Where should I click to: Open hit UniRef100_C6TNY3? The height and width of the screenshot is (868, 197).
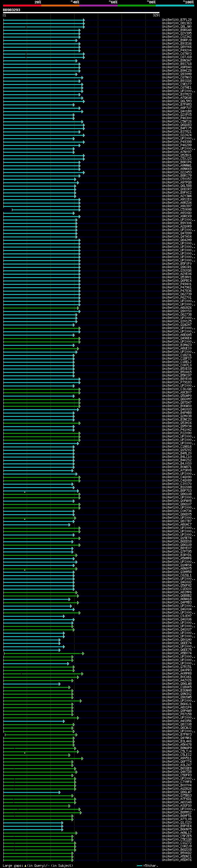(177, 54)
